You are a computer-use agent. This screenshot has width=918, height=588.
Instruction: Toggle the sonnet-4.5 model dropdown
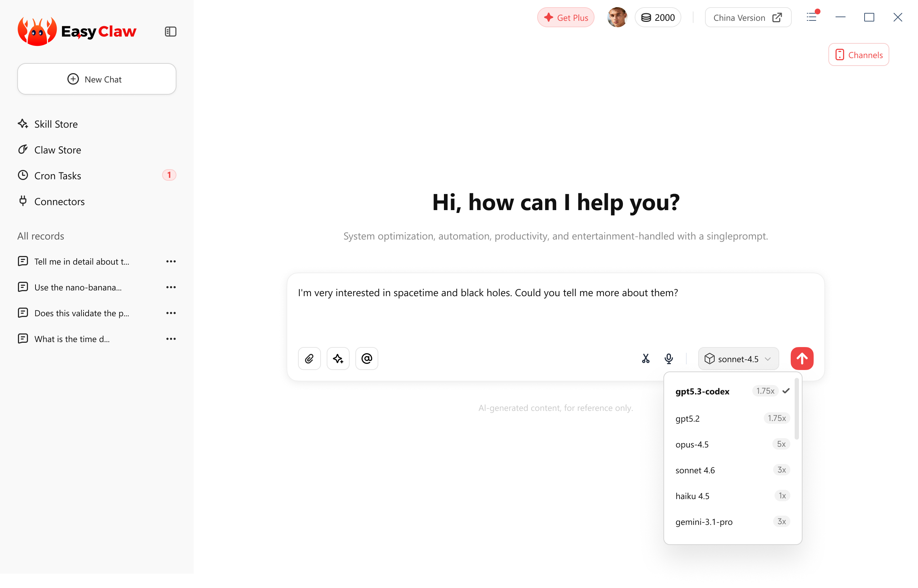(738, 359)
